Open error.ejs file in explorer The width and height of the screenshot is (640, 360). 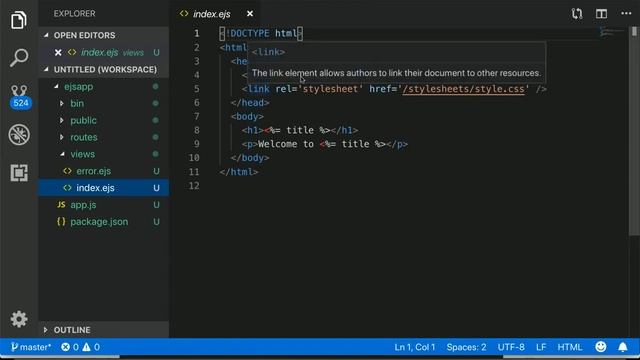(104, 171)
